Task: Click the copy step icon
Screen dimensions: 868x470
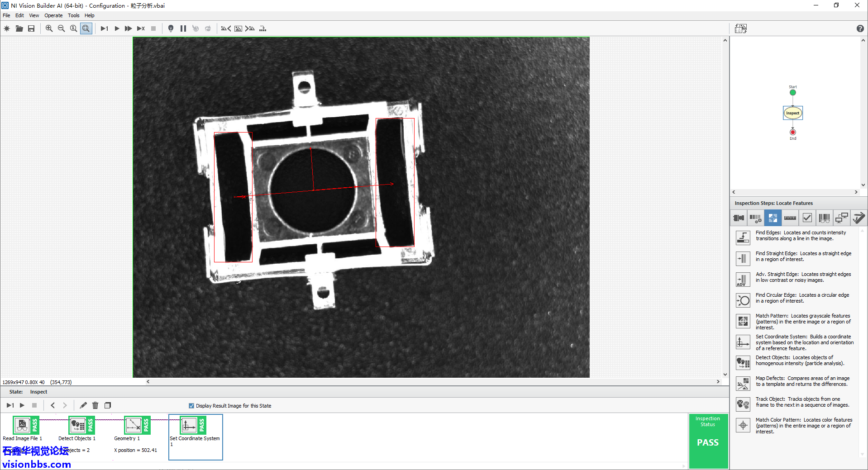Action: pos(108,405)
